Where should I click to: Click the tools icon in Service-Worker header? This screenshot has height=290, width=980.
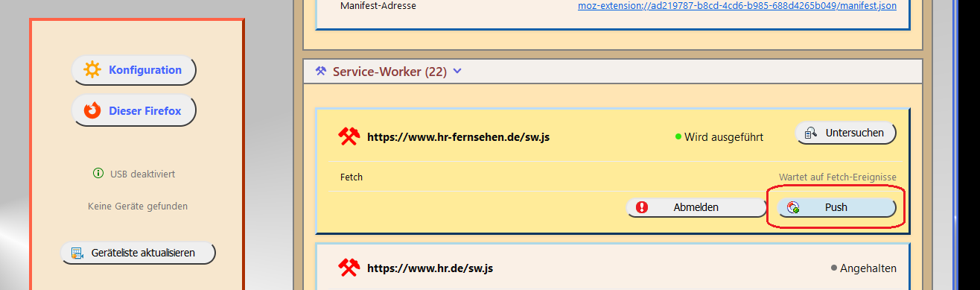pyautogui.click(x=321, y=72)
